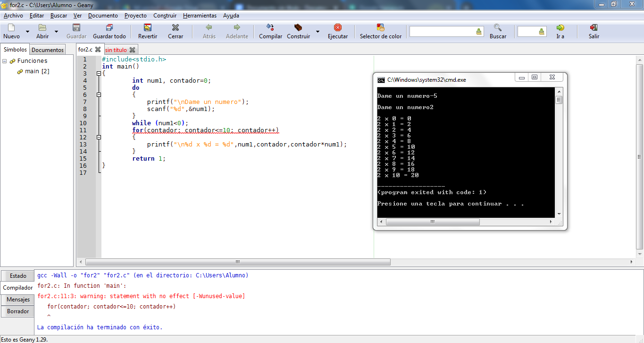
Task: Switch to the Símbolos sidebar tab
Action: (15, 50)
